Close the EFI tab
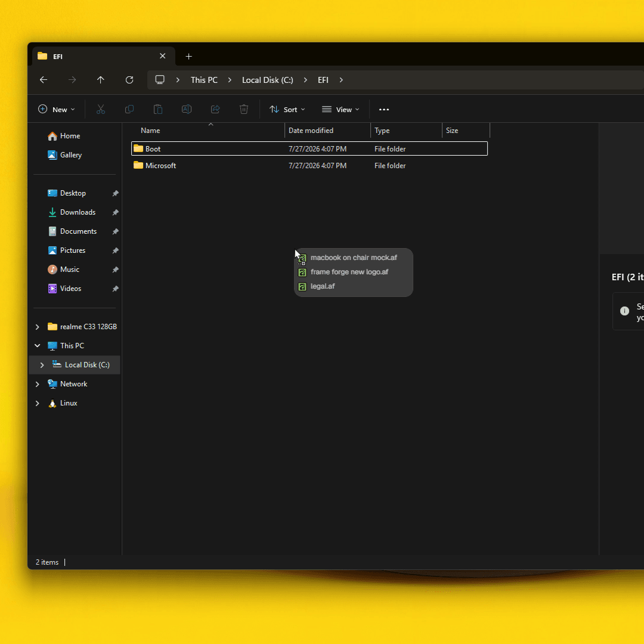This screenshot has height=644, width=644. pos(163,56)
